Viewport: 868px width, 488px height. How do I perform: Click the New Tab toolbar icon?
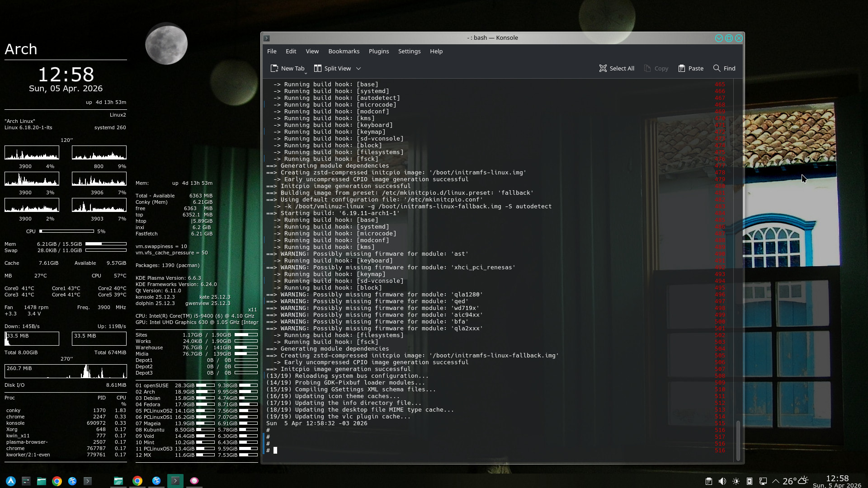tap(274, 68)
